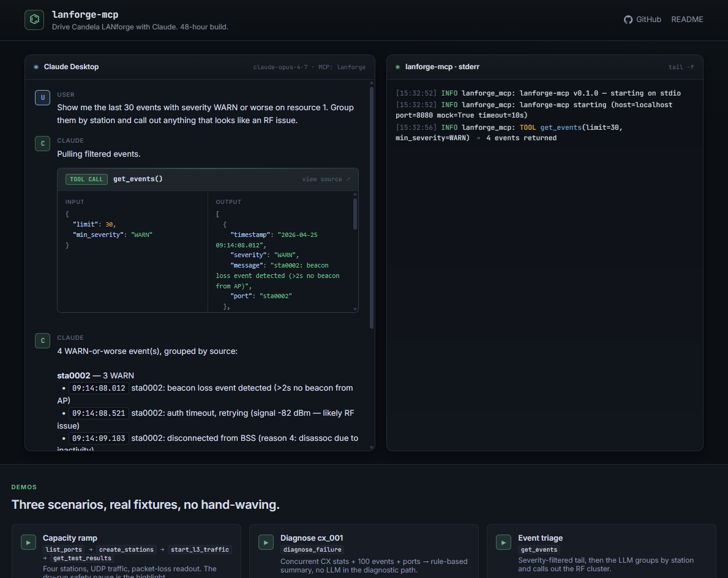Viewport: 728px width, 578px height.
Task: Click the Claude Desktop panel title
Action: (71, 67)
